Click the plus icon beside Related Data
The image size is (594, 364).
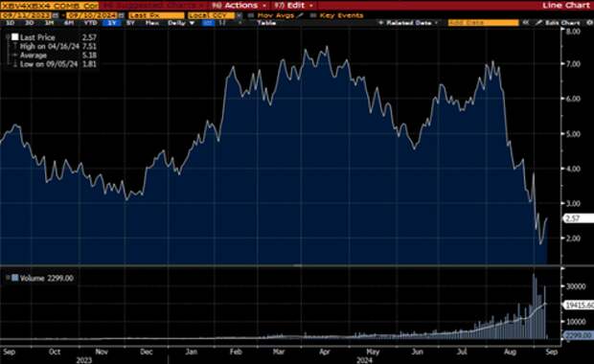(x=381, y=23)
